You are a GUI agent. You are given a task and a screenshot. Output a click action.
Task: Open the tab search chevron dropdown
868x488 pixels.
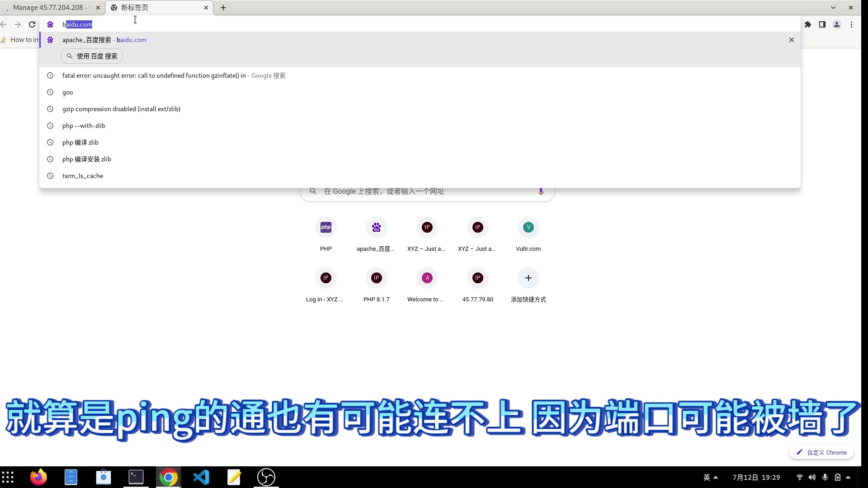tap(833, 7)
